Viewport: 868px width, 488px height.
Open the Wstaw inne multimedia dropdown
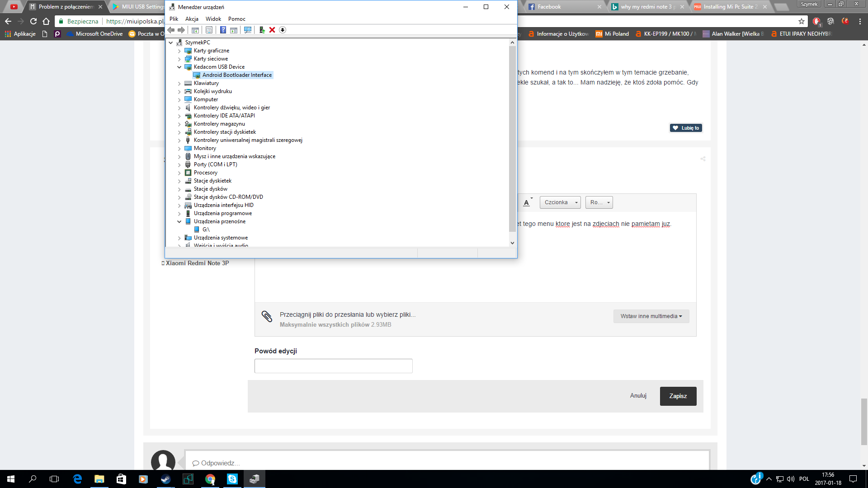(651, 316)
